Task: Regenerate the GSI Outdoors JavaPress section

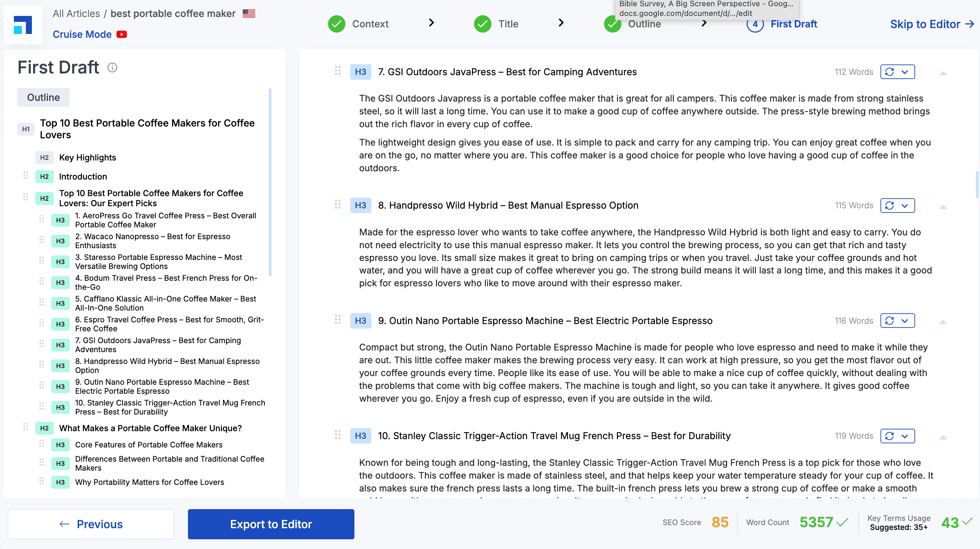Action: coord(889,72)
